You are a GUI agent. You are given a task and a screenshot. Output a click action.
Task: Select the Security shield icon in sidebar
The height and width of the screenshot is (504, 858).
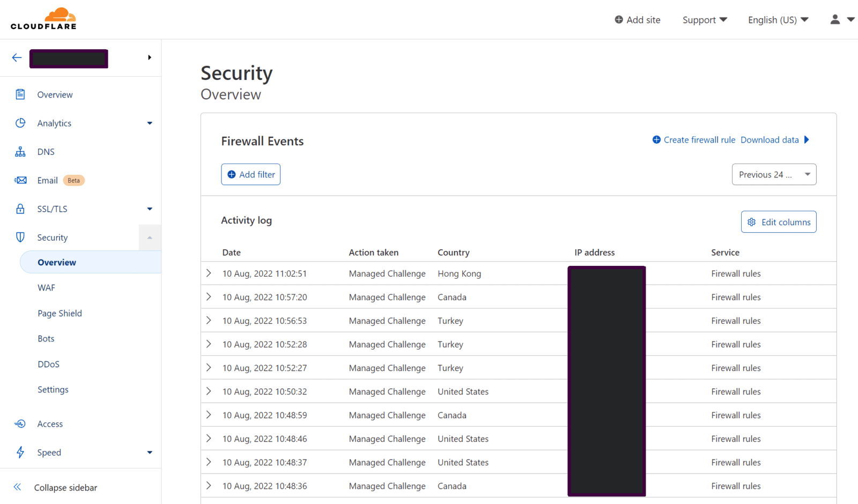20,237
